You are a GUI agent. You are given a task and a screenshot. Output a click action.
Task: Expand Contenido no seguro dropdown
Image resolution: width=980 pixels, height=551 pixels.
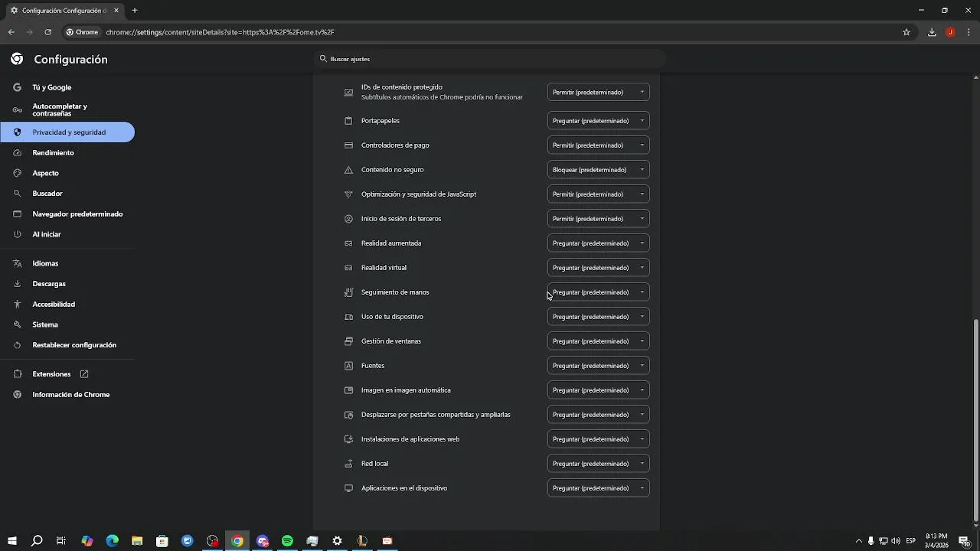point(599,170)
